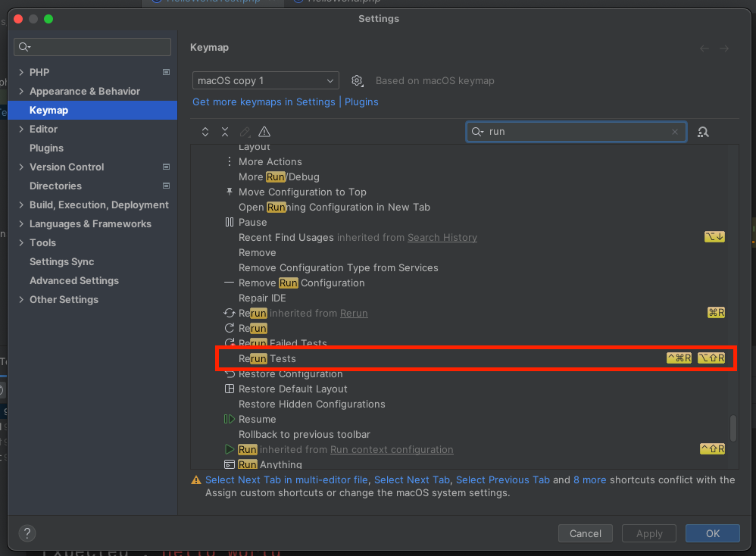The image size is (756, 556).
Task: Open the keymap gear actions menu
Action: pyautogui.click(x=357, y=80)
